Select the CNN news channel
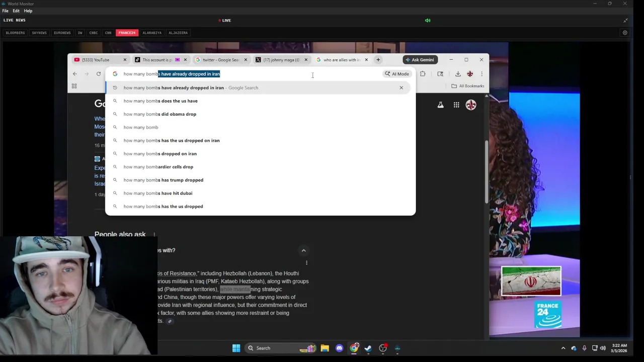 tap(108, 33)
